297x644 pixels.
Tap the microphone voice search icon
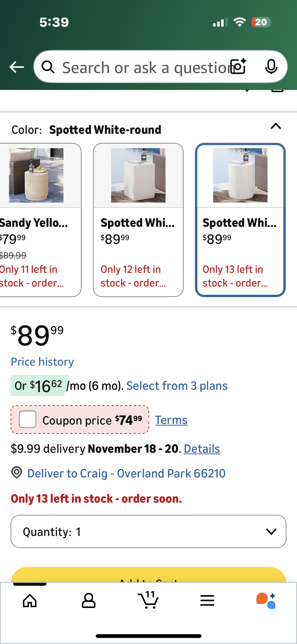point(271,67)
